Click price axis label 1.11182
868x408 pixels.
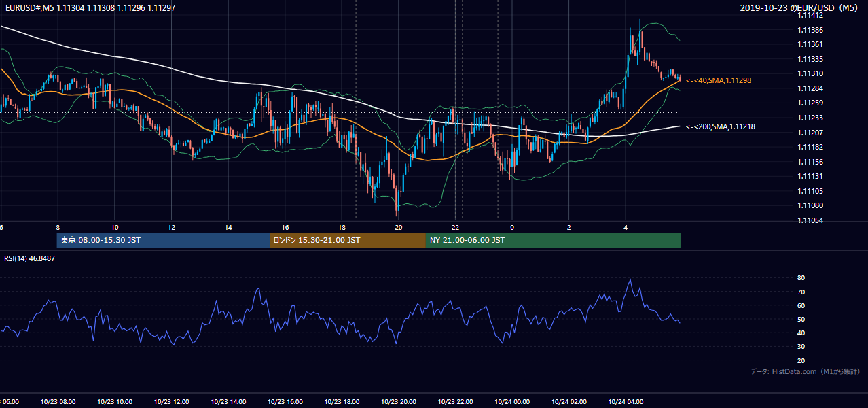[810, 147]
